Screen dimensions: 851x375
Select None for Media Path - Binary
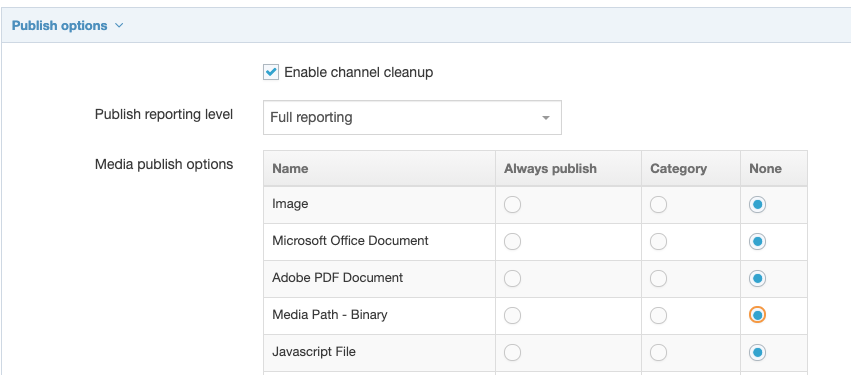(x=758, y=315)
